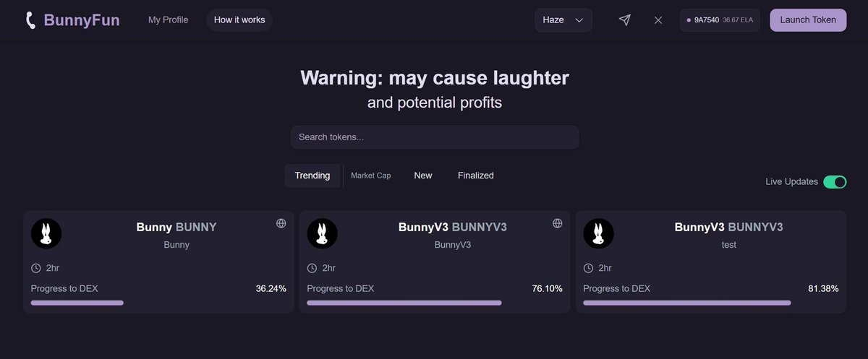This screenshot has height=359, width=868.
Task: Select the Finalized tab
Action: point(476,176)
